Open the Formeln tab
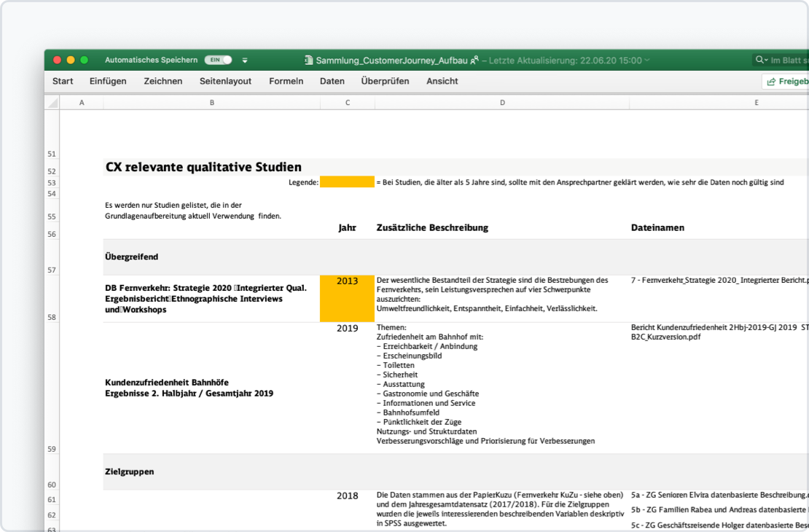This screenshot has height=532, width=809. (x=286, y=81)
